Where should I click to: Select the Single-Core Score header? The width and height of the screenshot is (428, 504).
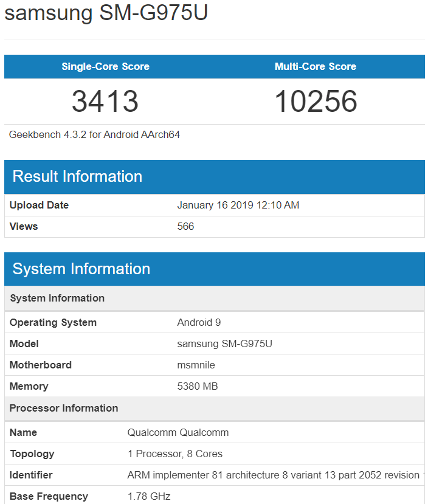[x=105, y=66]
